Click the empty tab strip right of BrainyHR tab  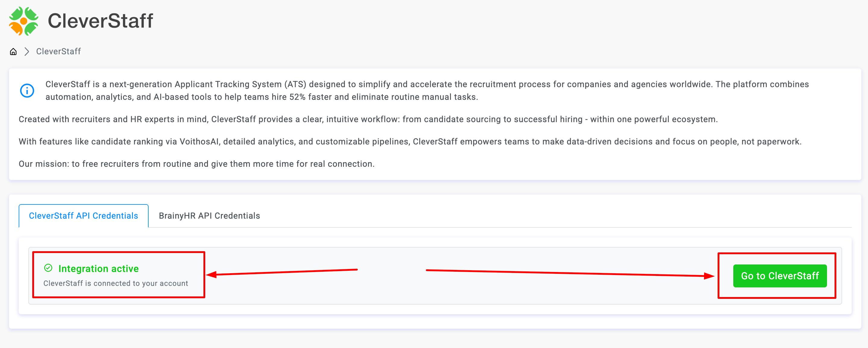[x=556, y=216]
